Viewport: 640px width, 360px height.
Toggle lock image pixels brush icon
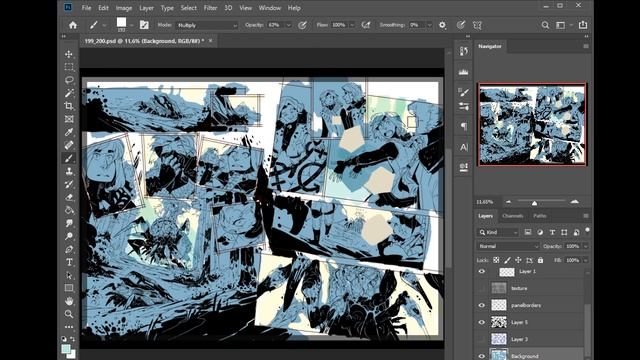pyautogui.click(x=507, y=260)
